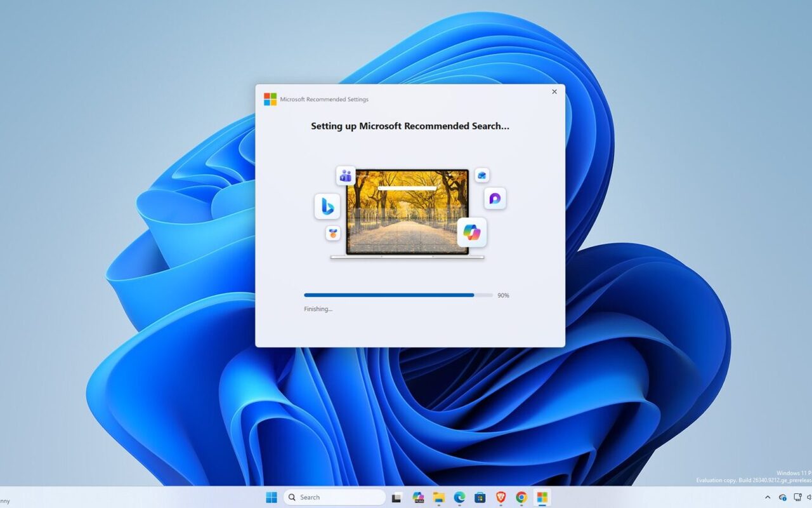812x508 pixels.
Task: Open the Copilot app on the taskbar
Action: (418, 497)
